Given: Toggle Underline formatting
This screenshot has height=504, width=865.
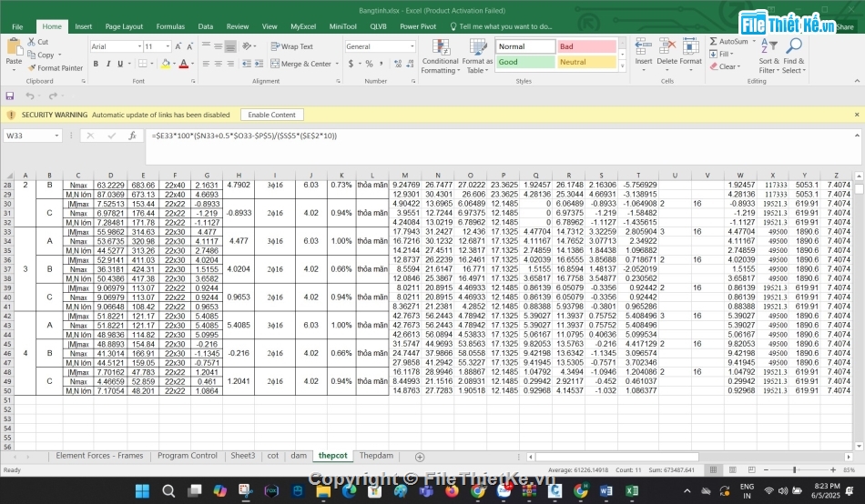Looking at the screenshot, I should pos(120,64).
